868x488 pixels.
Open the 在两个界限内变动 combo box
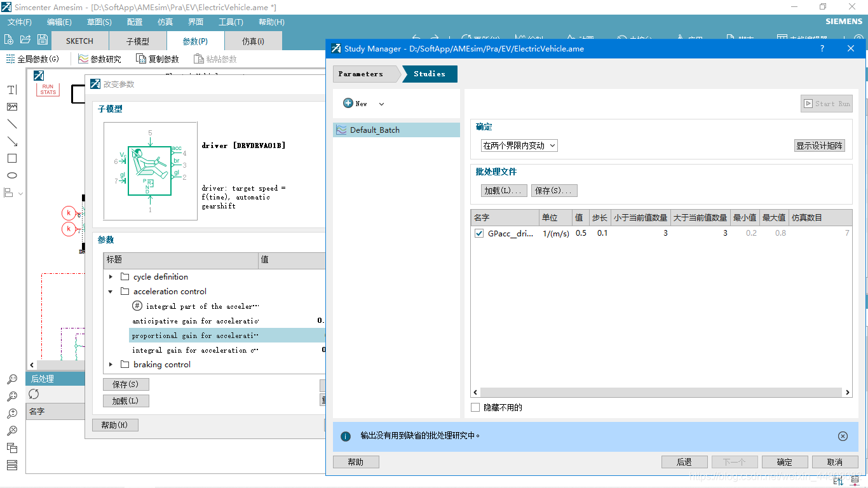click(519, 146)
